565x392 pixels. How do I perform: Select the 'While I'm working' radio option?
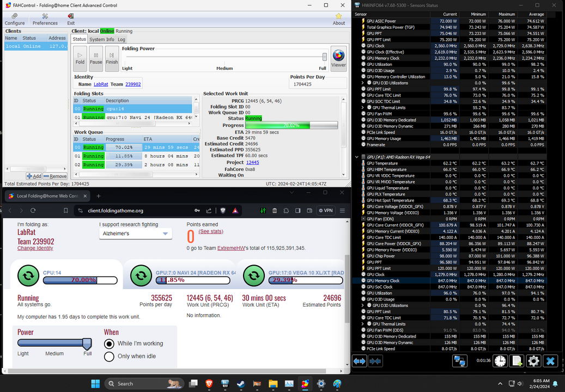(x=109, y=344)
